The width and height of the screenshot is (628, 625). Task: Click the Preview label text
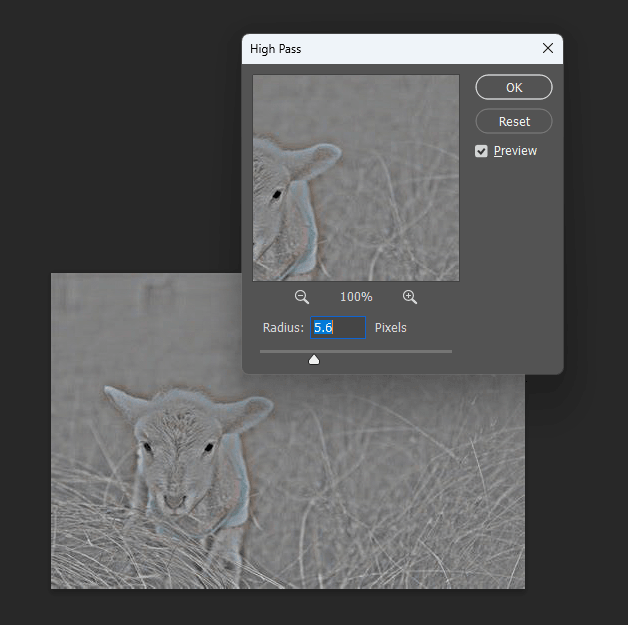click(515, 151)
